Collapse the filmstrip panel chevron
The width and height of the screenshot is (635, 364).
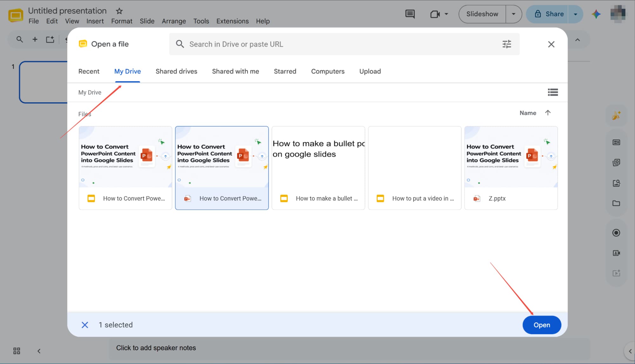(x=39, y=351)
